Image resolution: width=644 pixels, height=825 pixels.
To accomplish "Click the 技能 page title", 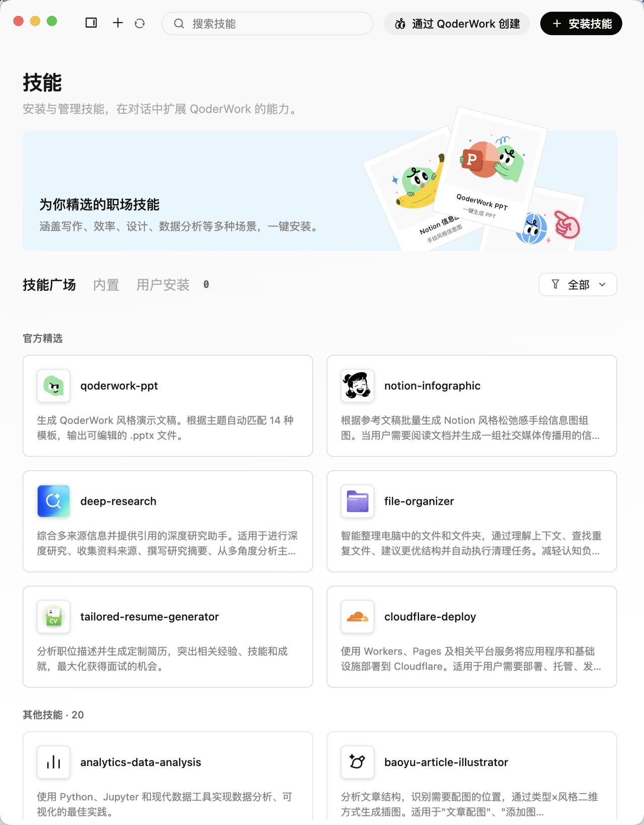I will tap(42, 83).
